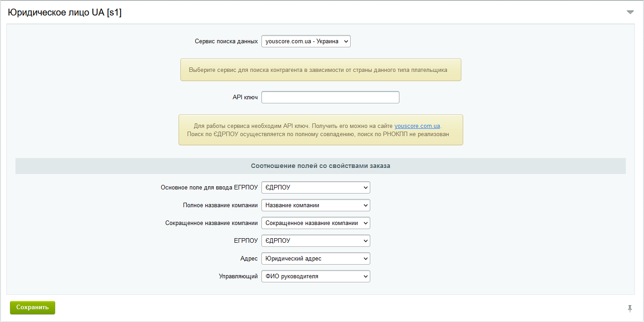Viewport: 644px width, 322px height.
Task: Click the Сервис поиска данных label
Action: pyautogui.click(x=226, y=41)
